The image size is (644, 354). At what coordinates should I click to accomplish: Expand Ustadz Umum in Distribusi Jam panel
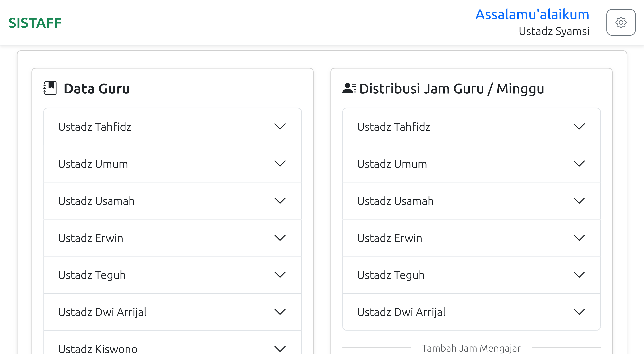471,164
